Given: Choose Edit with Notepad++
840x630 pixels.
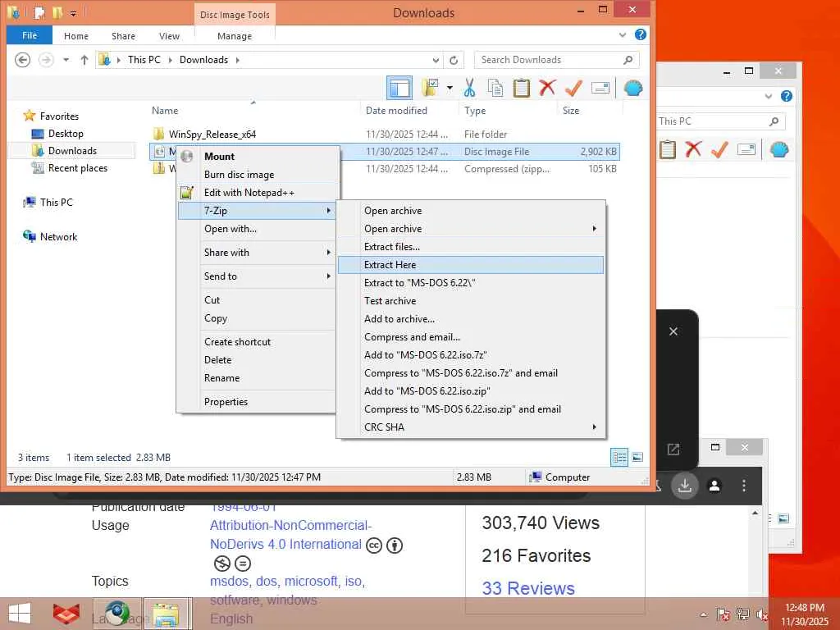Looking at the screenshot, I should 258,192.
